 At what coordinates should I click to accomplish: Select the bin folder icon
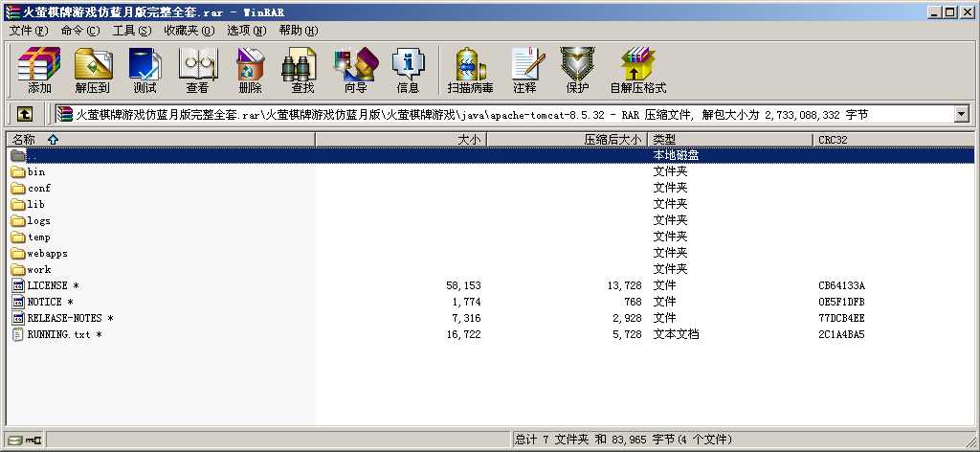(x=18, y=172)
